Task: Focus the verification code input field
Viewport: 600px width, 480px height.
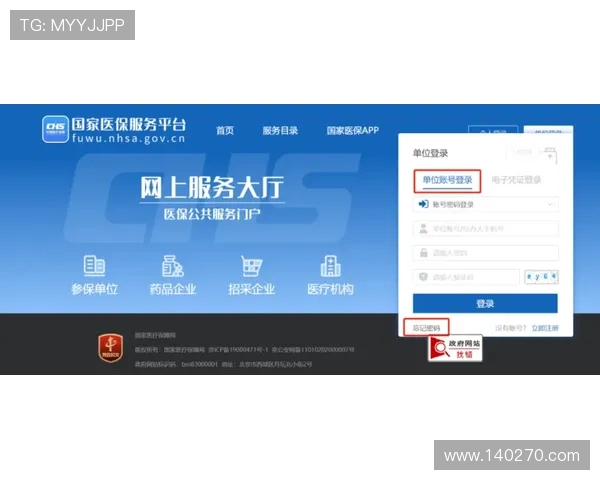Action: (x=466, y=277)
